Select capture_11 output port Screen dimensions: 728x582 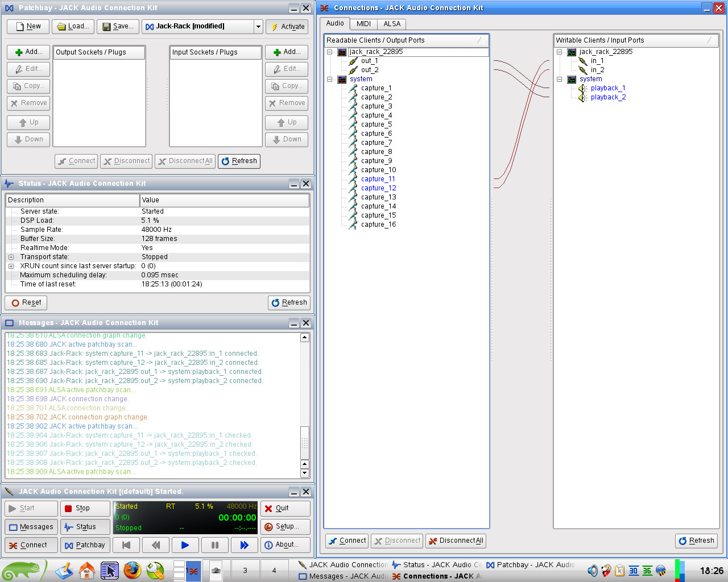(x=378, y=179)
